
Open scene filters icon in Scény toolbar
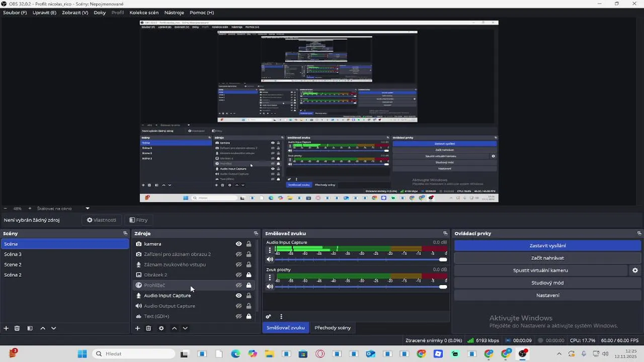(x=30, y=328)
